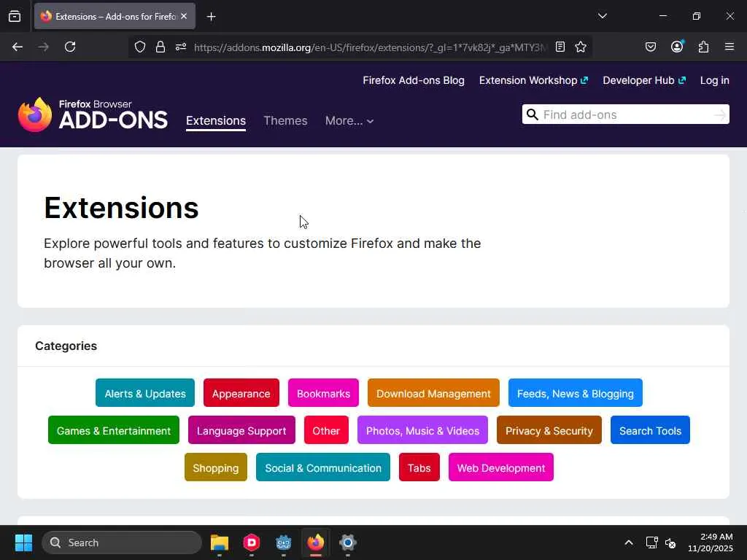
Task: Click the muted volume tray icon
Action: [671, 542]
